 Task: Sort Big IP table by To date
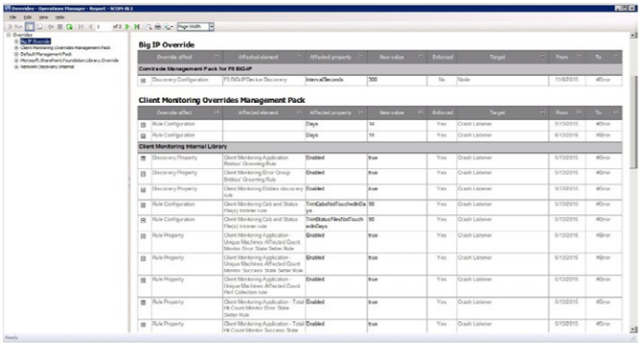[616, 57]
